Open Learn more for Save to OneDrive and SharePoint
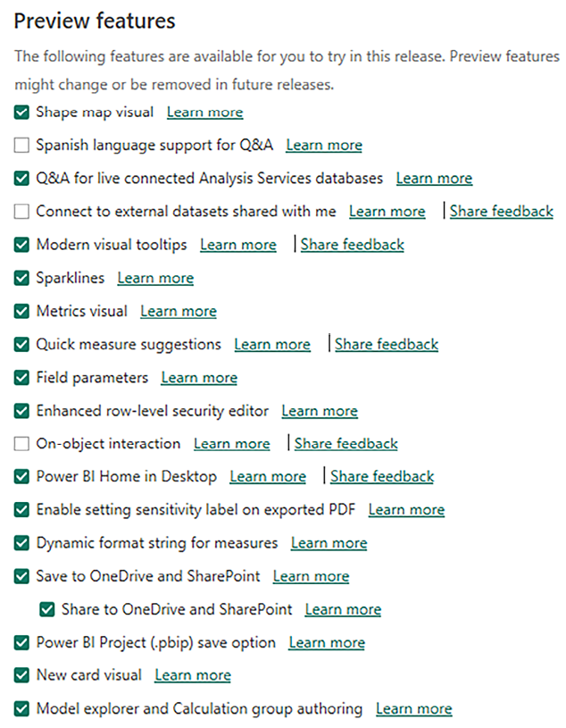 pos(311,577)
